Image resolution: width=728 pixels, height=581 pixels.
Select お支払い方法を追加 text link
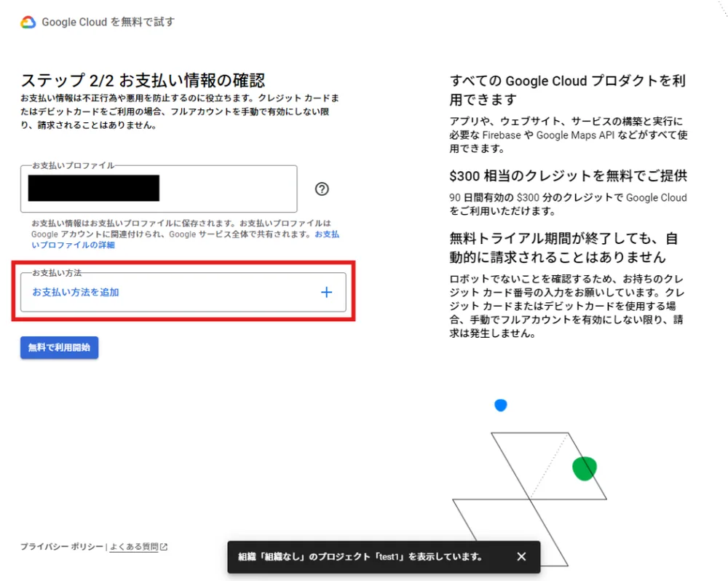(x=76, y=292)
